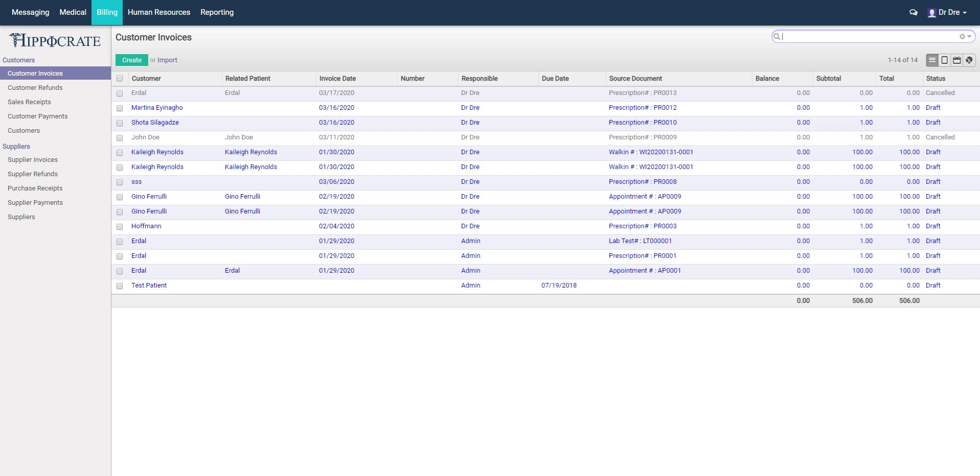This screenshot has height=476, width=980.
Task: Clear the search box with the x icon
Action: click(x=962, y=36)
